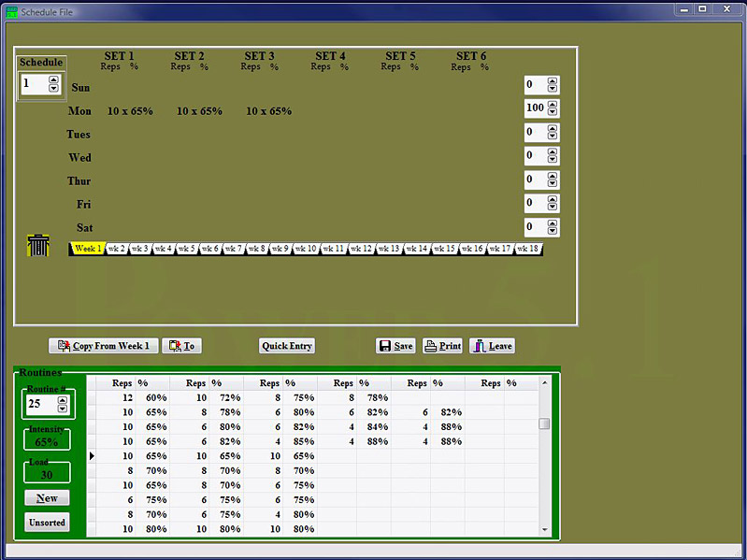Viewport: 747px width, 560px height.
Task: Save the schedule file
Action: 395,346
